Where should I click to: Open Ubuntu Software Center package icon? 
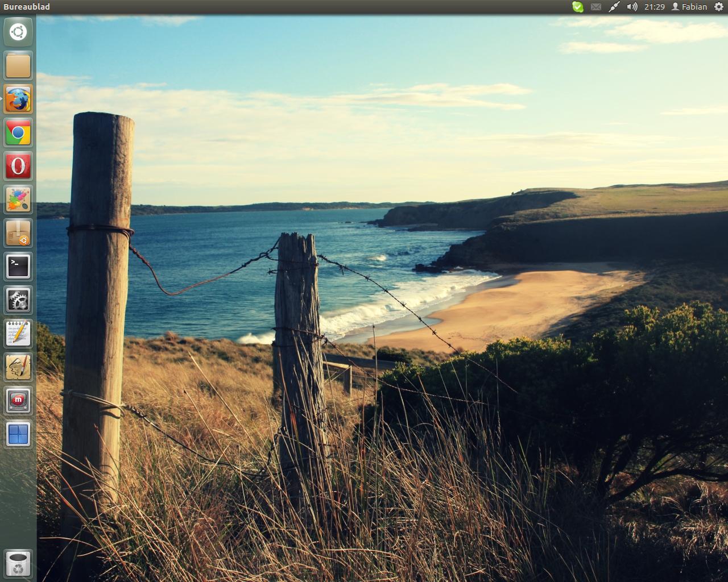coord(18,234)
